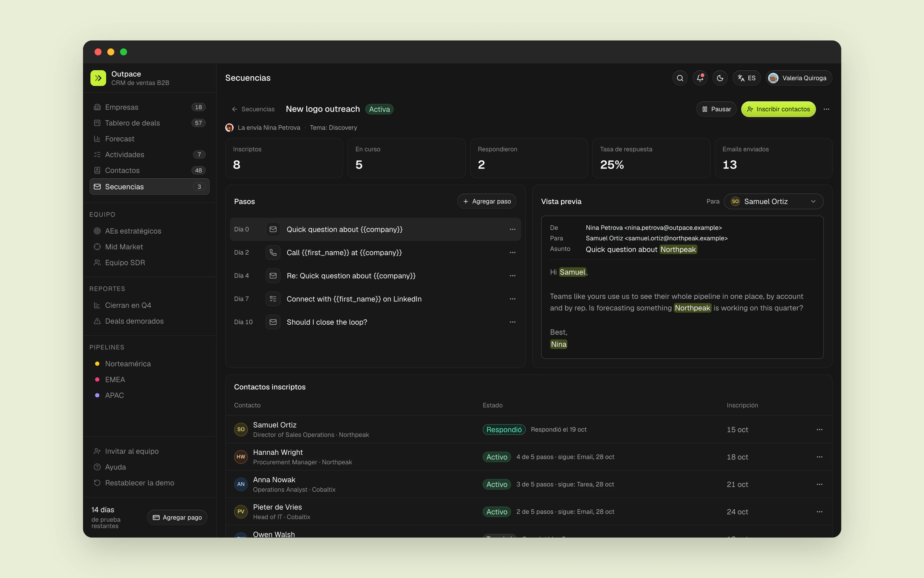Viewport: 924px width, 578px height.
Task: Click the Outpace logo icon
Action: coord(98,78)
